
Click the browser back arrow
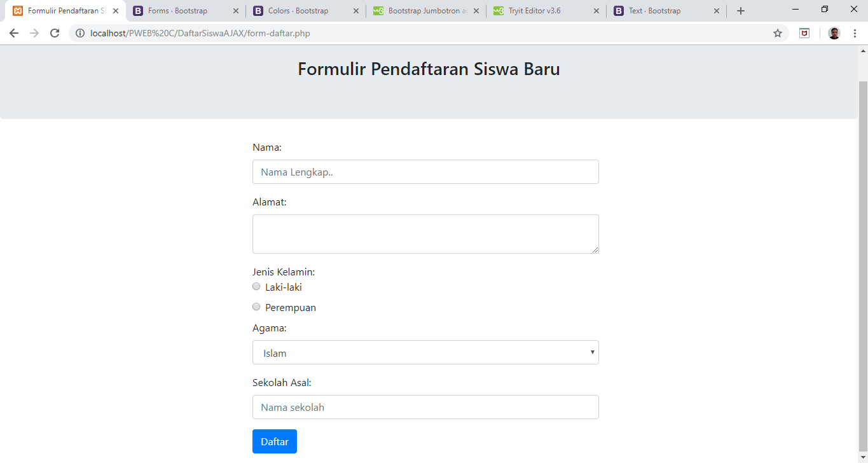click(x=14, y=33)
